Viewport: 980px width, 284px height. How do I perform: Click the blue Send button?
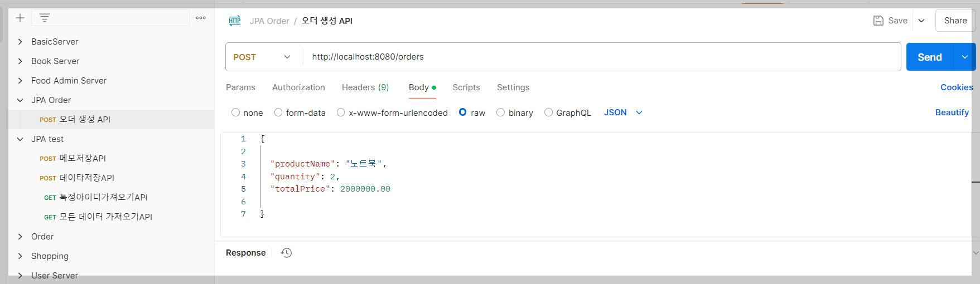point(929,57)
